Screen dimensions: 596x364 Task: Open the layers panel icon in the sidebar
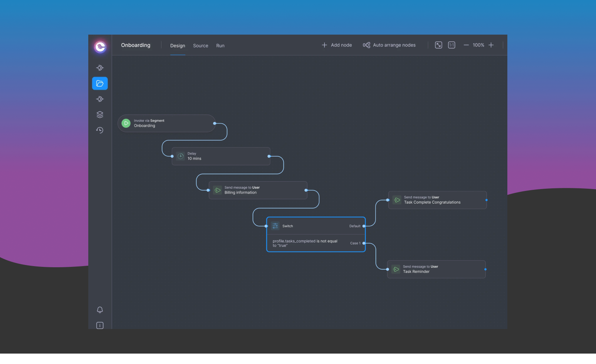tap(99, 114)
